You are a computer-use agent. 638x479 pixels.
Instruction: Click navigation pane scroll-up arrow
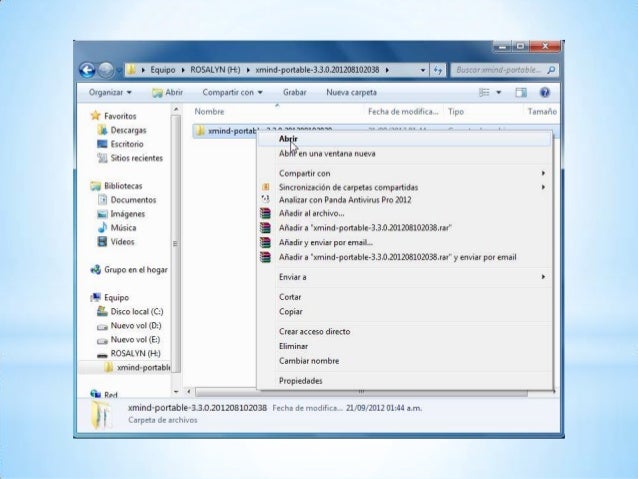[x=176, y=109]
